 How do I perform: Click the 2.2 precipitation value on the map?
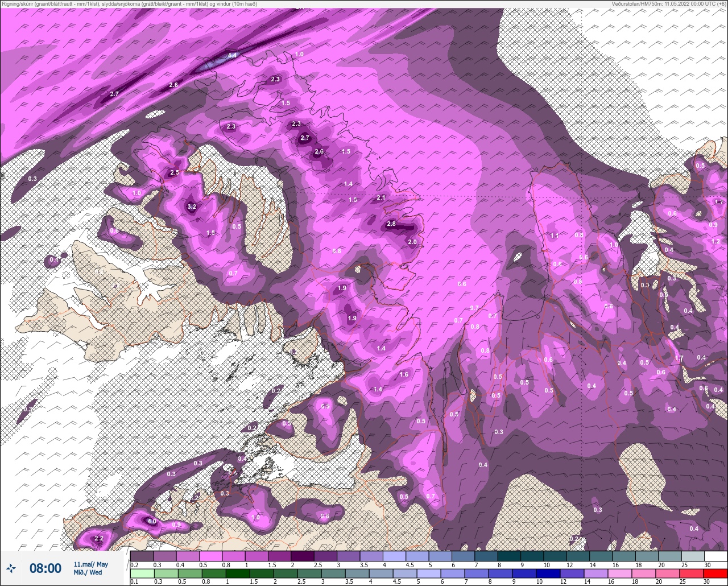click(x=98, y=538)
